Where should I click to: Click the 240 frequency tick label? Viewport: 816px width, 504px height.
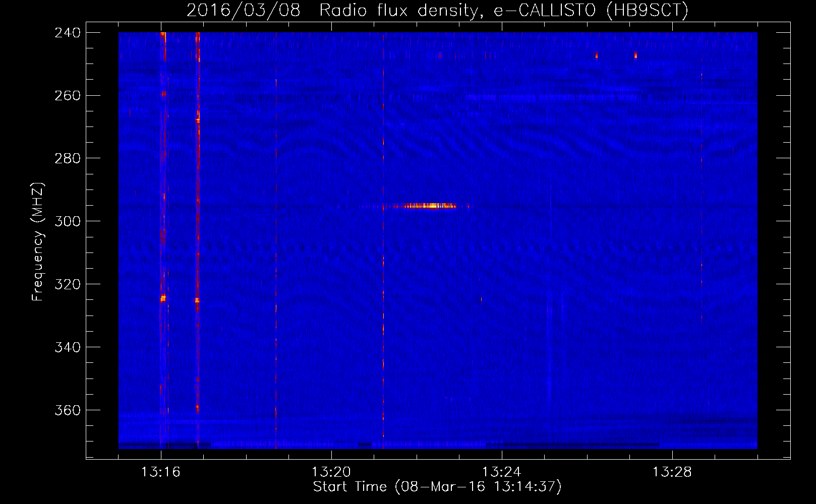click(x=67, y=33)
